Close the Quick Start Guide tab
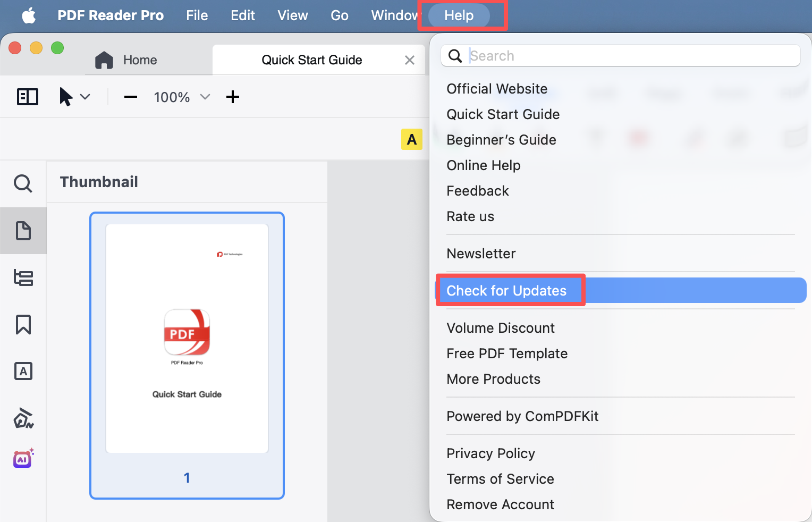 tap(409, 60)
